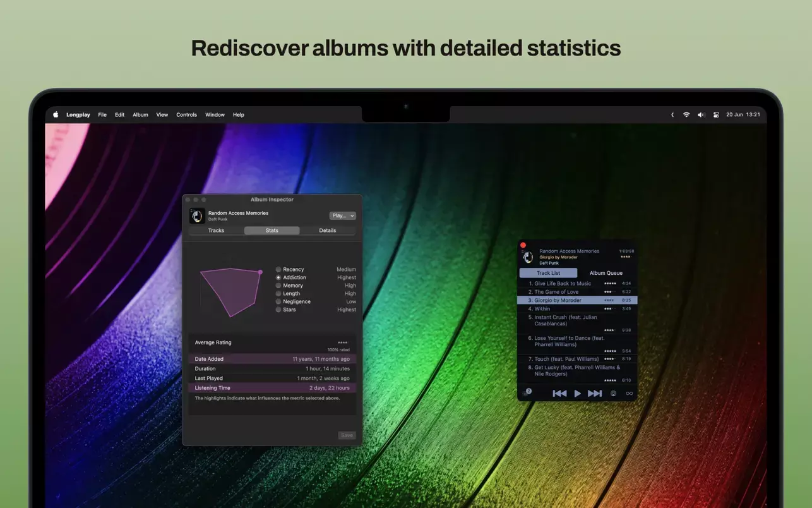812x508 pixels.
Task: Open the Help menu
Action: click(239, 114)
